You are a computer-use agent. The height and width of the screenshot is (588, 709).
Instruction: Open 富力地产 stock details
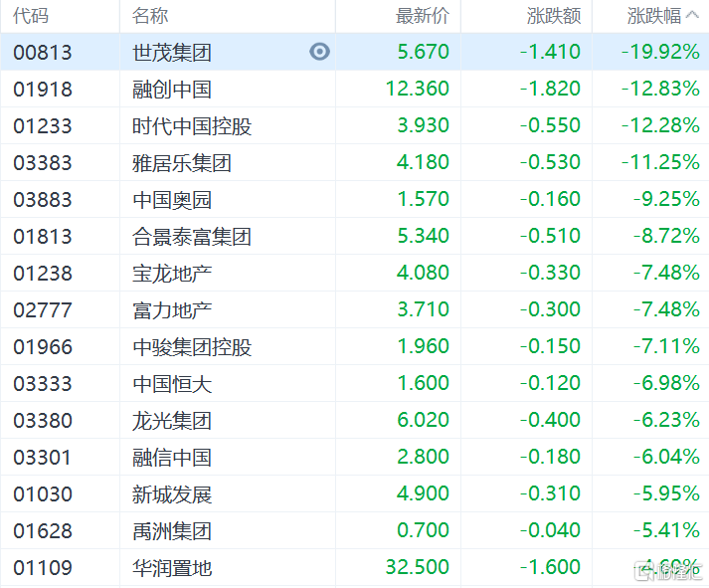tap(172, 310)
